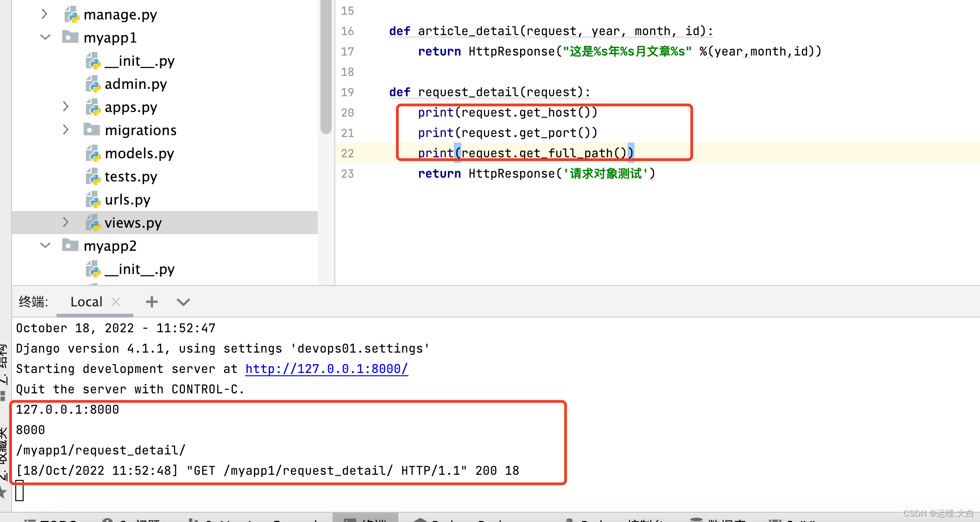Click the return HttpResponse('请求对象测试') line
Image resolution: width=980 pixels, height=522 pixels.
(x=537, y=174)
